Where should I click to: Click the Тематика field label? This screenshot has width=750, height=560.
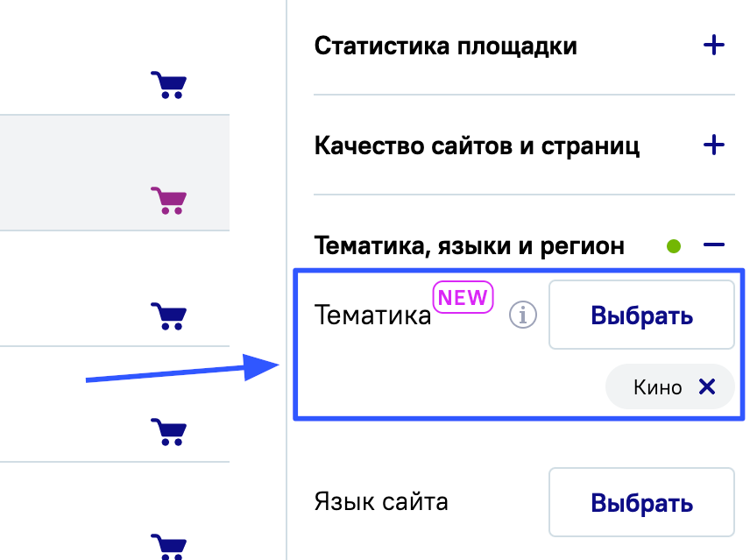pos(372,315)
